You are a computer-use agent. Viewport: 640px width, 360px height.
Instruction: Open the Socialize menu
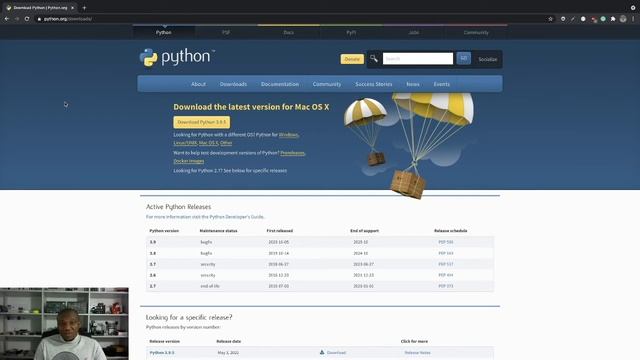pyautogui.click(x=488, y=59)
